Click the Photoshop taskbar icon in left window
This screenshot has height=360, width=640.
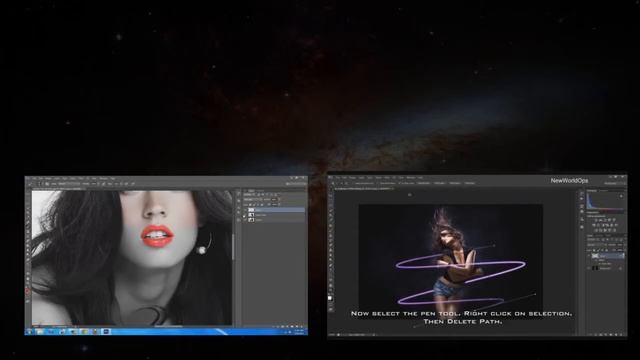(106, 332)
